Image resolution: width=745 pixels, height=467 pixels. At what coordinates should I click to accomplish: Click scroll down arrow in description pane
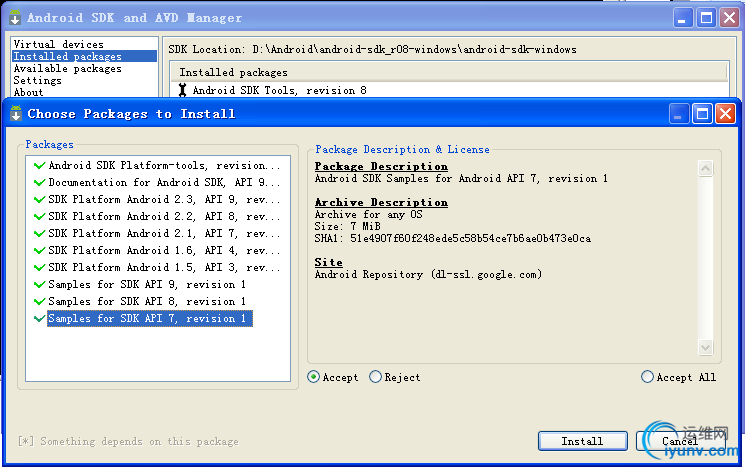pos(706,347)
